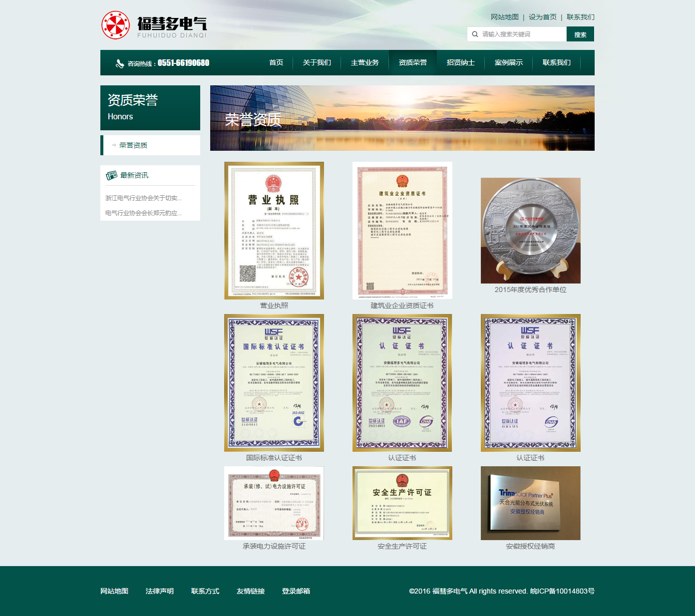Open the 案例展示 navigation item

[508, 63]
